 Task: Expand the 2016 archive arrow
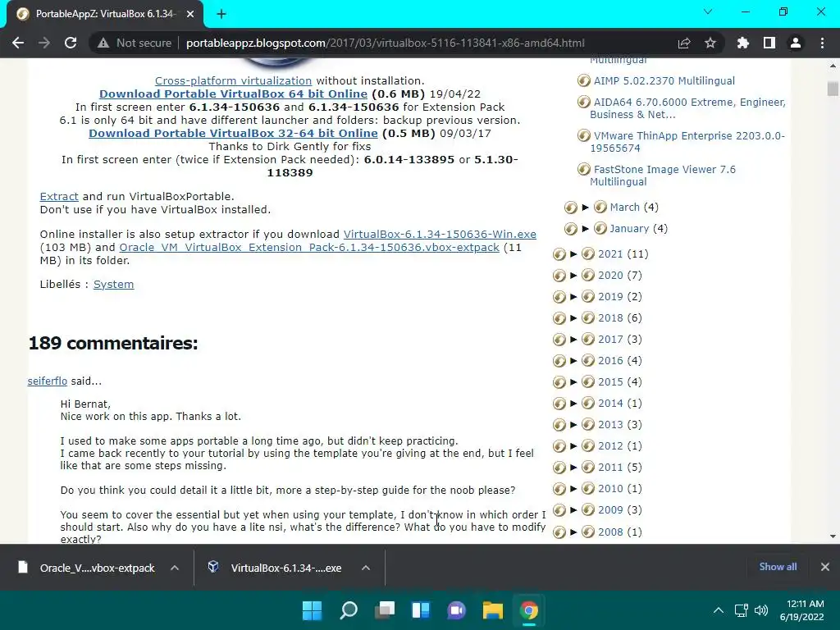pyautogui.click(x=573, y=361)
